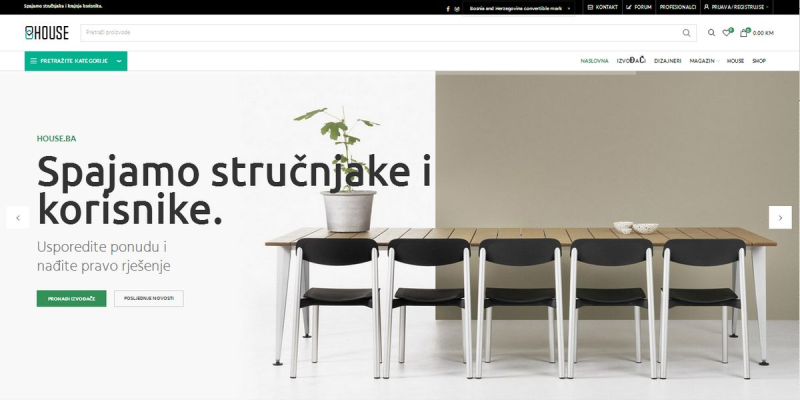Click the Pronađi izvođače button
Image resolution: width=800 pixels, height=400 pixels.
pos(71,298)
